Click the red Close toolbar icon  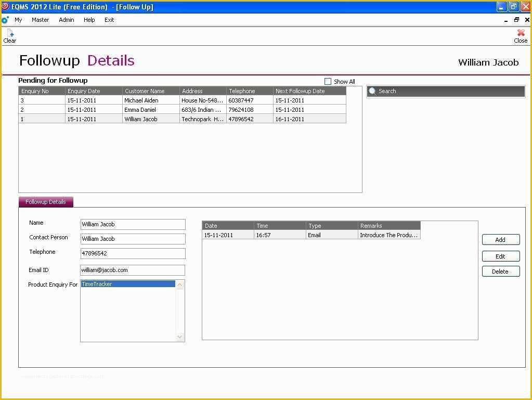point(521,33)
